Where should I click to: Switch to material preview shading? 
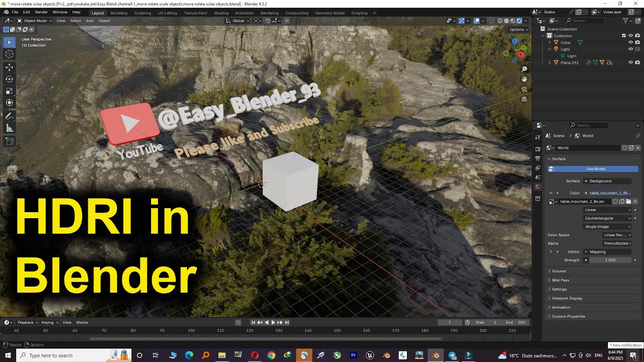(x=513, y=21)
